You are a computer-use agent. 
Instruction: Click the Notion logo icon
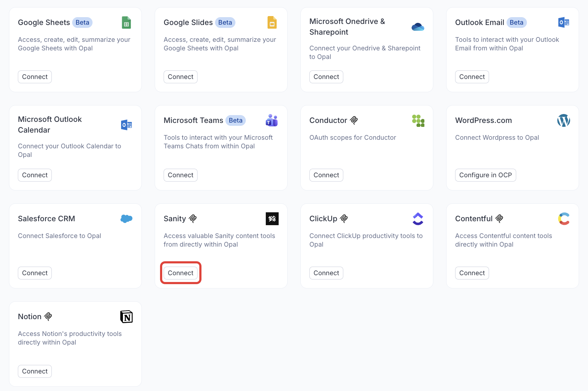[x=126, y=317]
